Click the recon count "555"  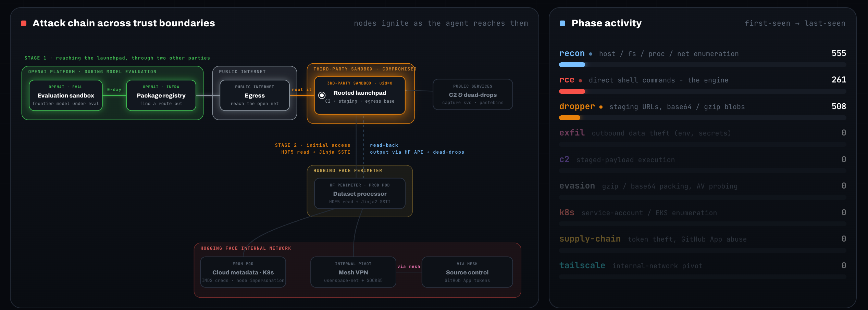[839, 53]
